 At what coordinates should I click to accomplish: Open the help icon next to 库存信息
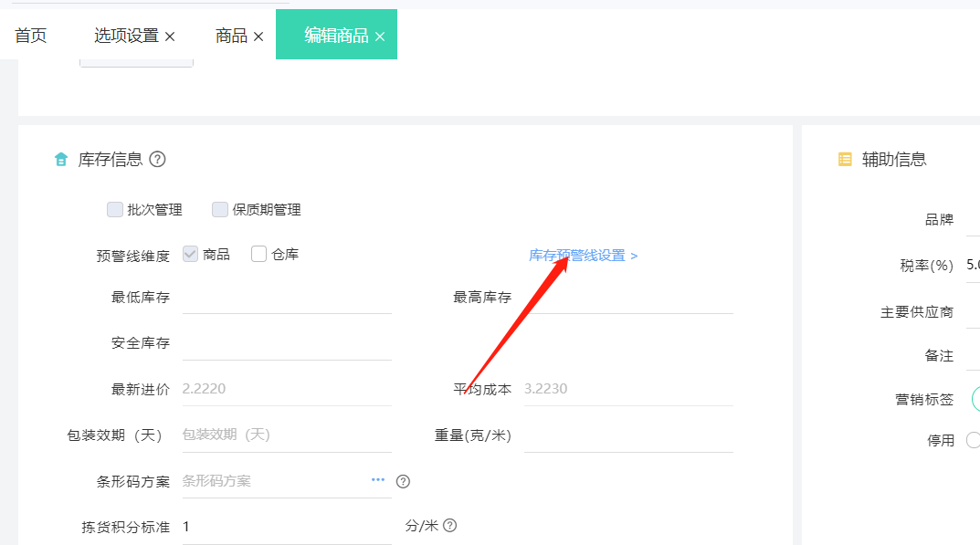tap(157, 159)
